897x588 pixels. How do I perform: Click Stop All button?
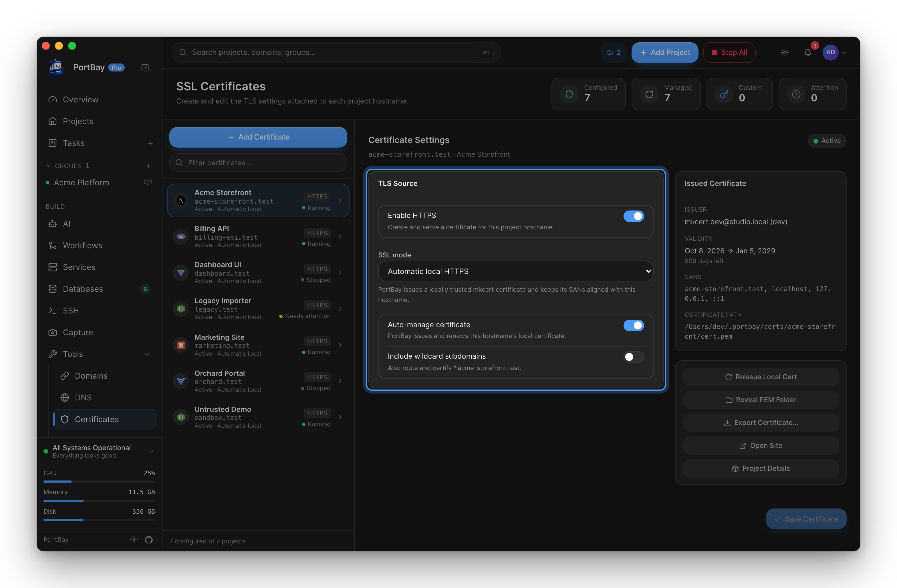729,52
